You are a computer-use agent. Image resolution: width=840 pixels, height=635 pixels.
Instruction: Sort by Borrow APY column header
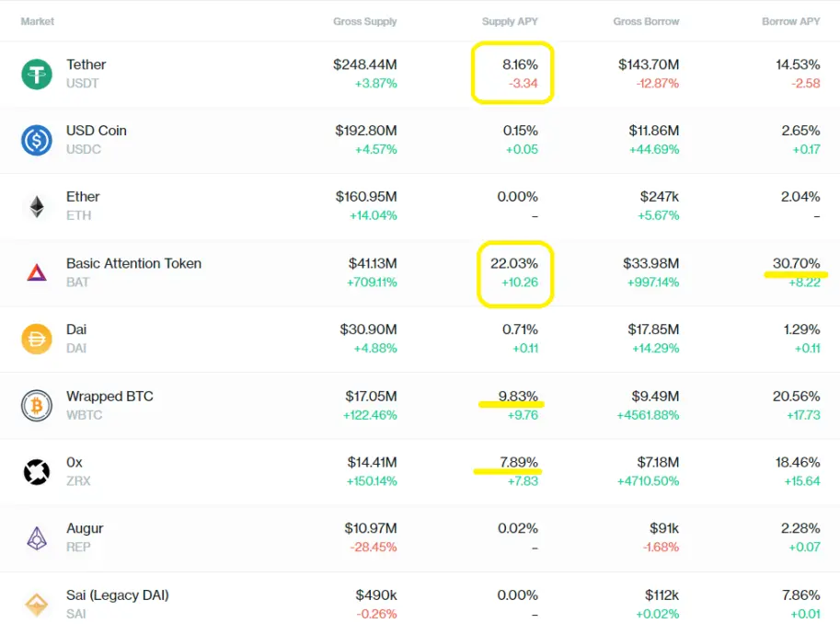point(790,21)
